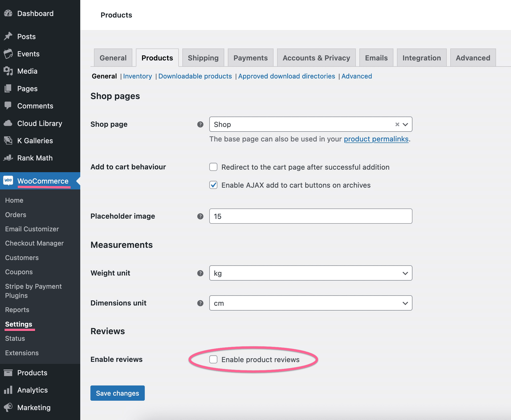Check Enable product reviews checkbox

(x=213, y=359)
